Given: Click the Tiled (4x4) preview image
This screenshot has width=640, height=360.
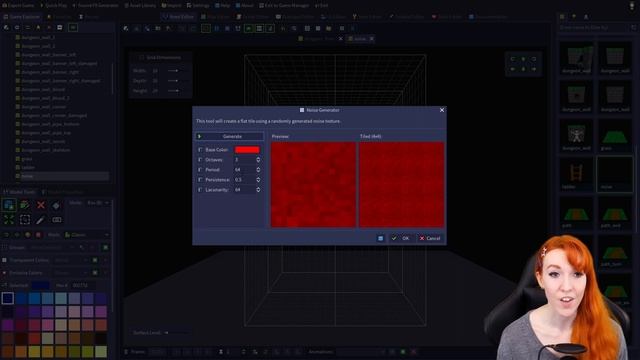Looking at the screenshot, I should [x=402, y=184].
